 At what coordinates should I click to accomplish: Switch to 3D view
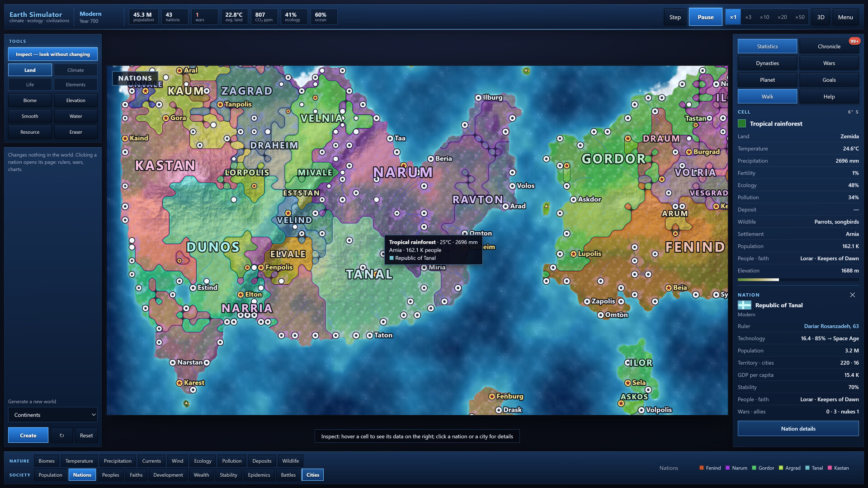[821, 17]
